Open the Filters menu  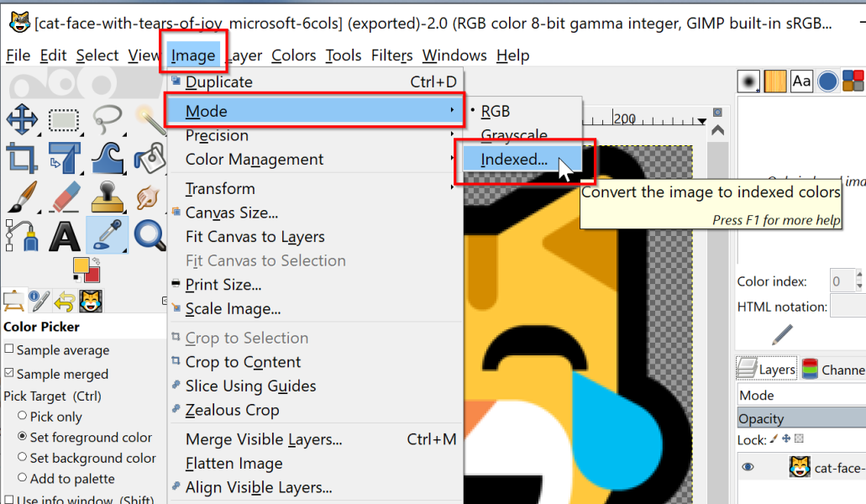tap(391, 55)
